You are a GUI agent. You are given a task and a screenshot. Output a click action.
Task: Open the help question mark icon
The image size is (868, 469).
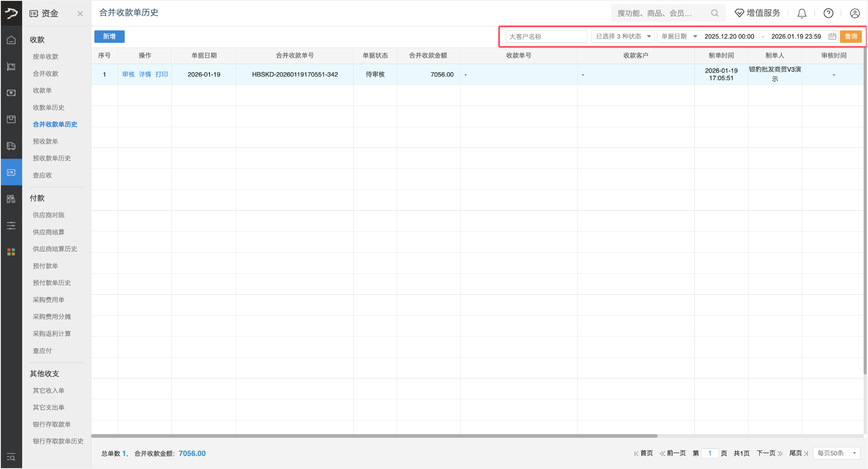pyautogui.click(x=828, y=13)
